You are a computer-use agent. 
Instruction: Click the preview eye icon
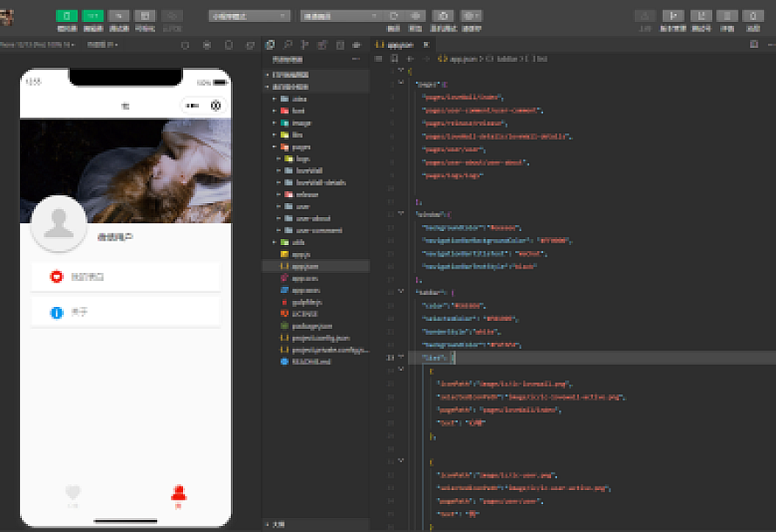(x=417, y=16)
